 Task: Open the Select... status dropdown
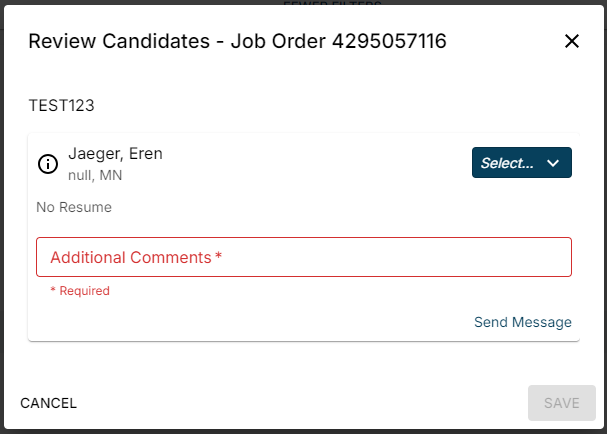pos(521,163)
